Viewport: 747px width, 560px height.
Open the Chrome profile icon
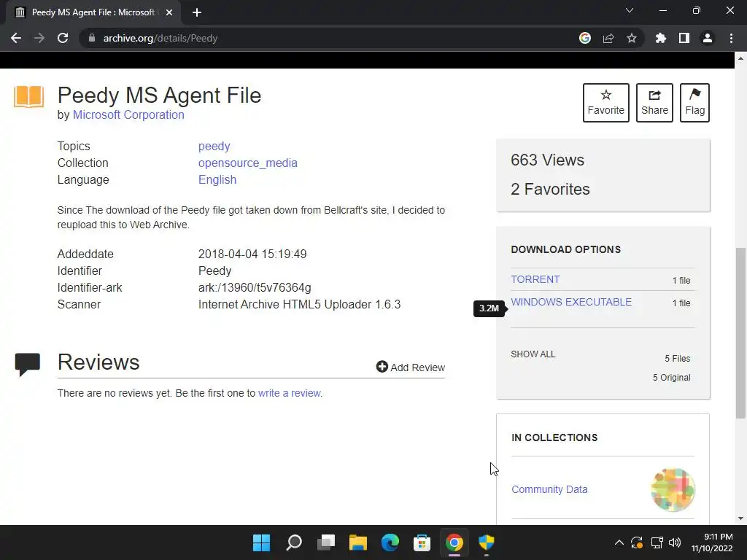(x=708, y=38)
